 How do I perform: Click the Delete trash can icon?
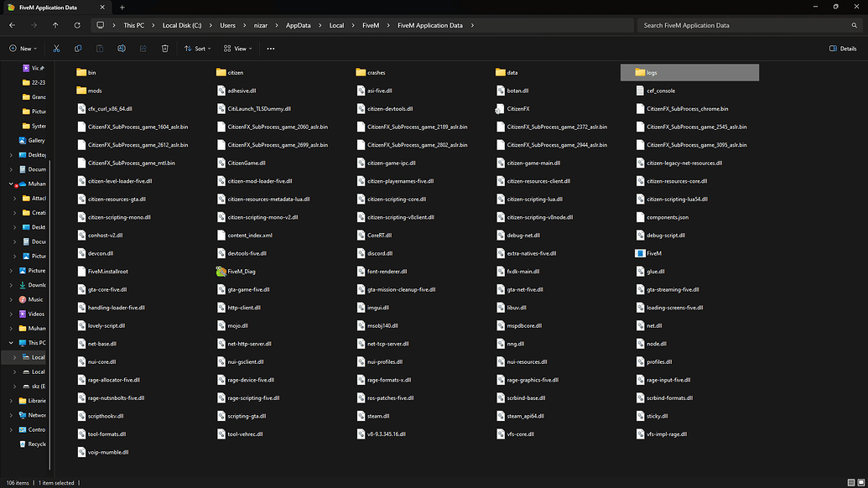pos(164,49)
